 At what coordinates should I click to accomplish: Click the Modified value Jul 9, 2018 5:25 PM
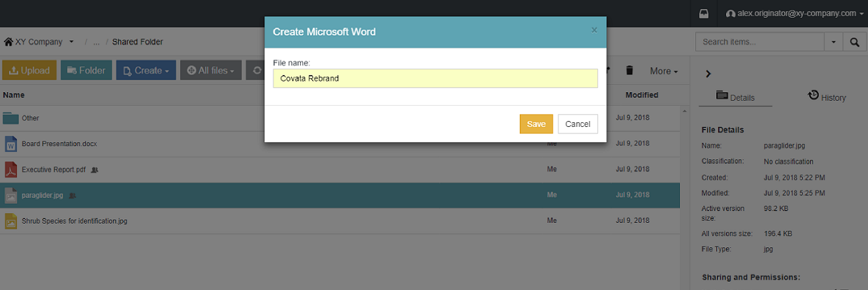click(794, 193)
